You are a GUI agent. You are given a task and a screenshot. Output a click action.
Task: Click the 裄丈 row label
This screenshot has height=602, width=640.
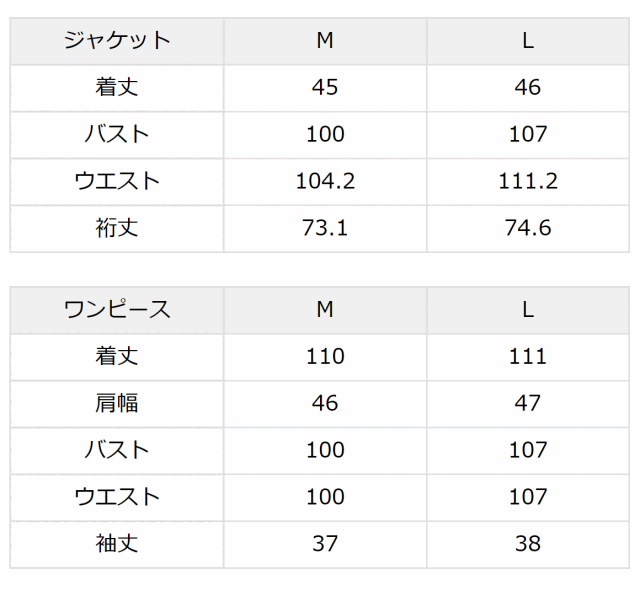[117, 228]
